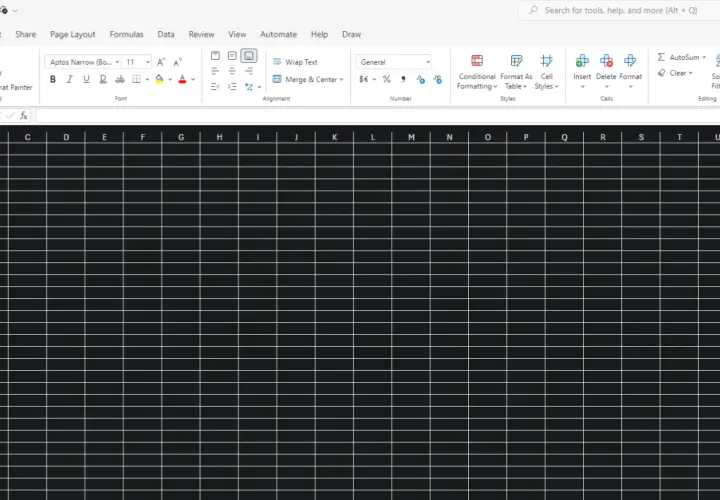Click the Insert Function fx icon

tap(24, 116)
